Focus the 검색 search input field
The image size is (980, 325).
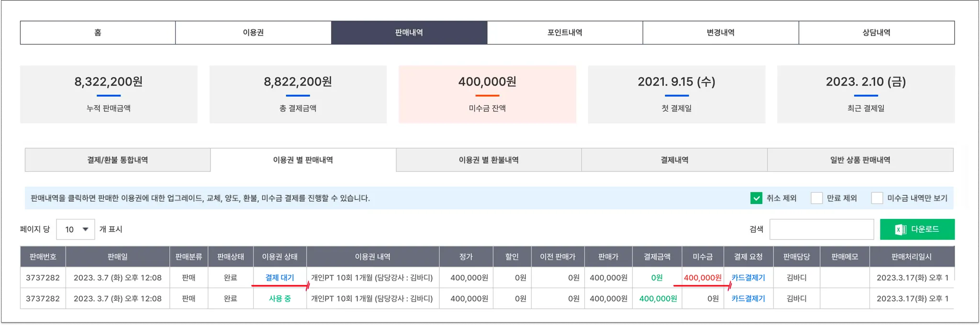pos(821,229)
